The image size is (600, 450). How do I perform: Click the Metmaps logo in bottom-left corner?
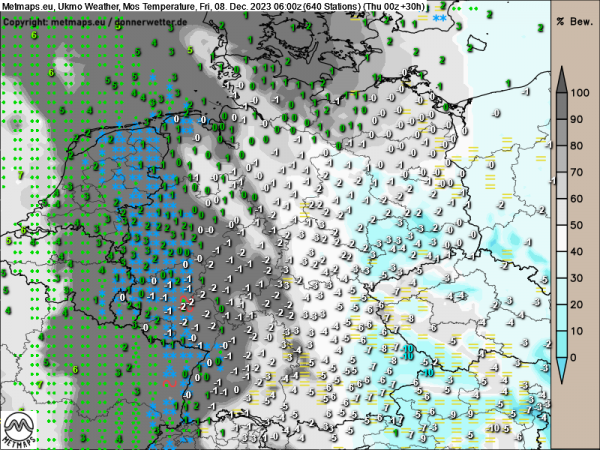22,429
